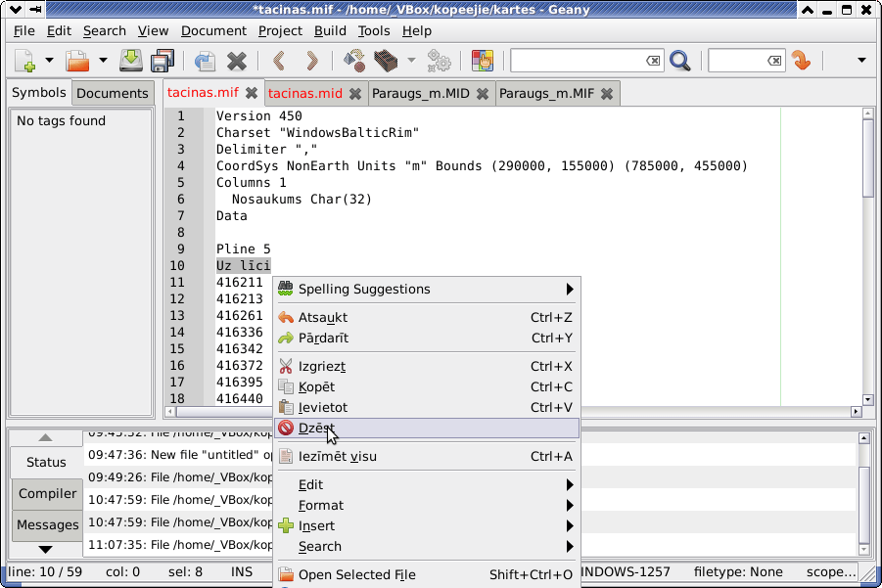Expand the toolbar overflow arrow
Screen dimensions: 882x588
(861, 60)
